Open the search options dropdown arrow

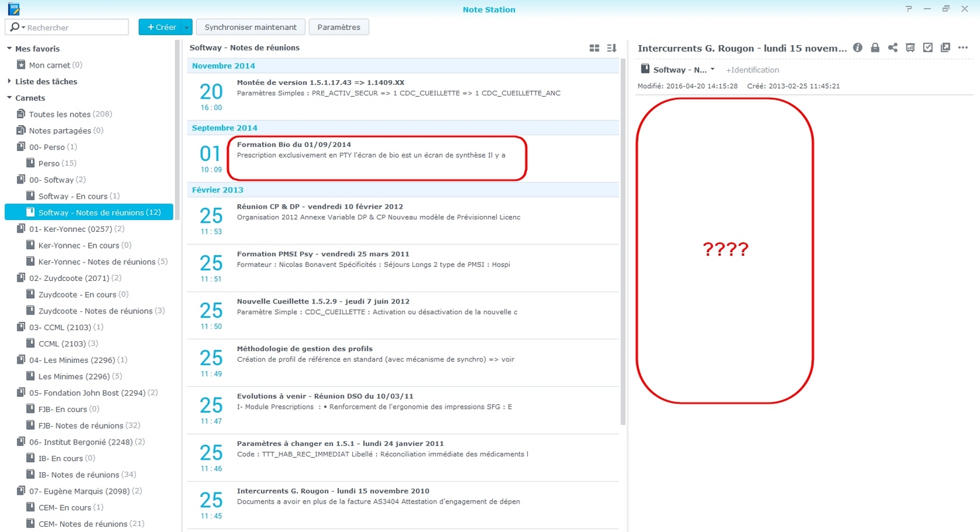(23, 28)
